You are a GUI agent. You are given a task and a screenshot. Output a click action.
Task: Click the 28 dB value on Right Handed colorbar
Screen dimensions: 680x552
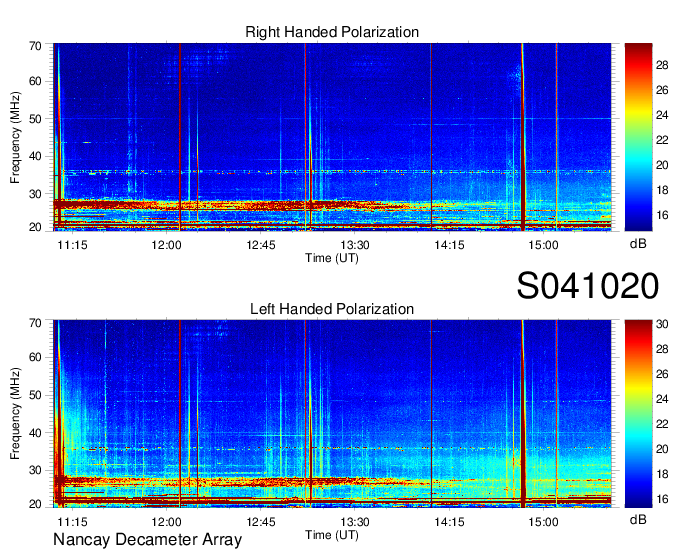tap(662, 65)
